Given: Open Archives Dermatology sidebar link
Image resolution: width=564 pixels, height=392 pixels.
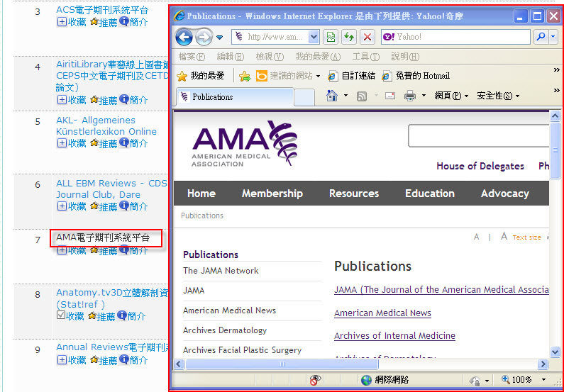Looking at the screenshot, I should click(x=225, y=330).
